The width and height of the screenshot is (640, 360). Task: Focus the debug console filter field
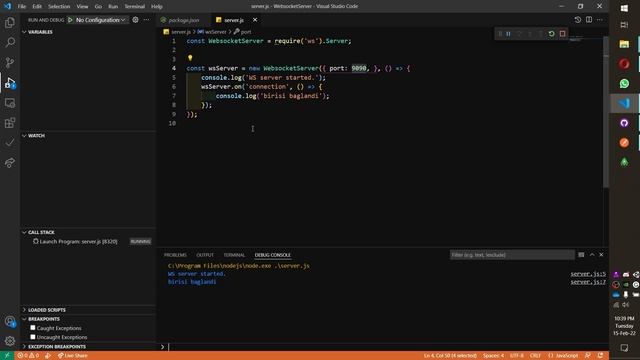(x=512, y=255)
